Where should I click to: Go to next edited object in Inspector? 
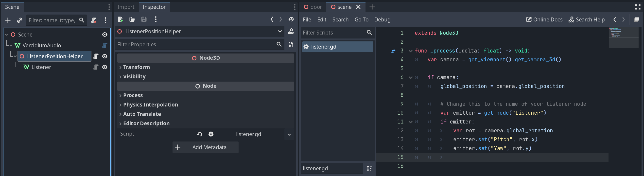280,19
